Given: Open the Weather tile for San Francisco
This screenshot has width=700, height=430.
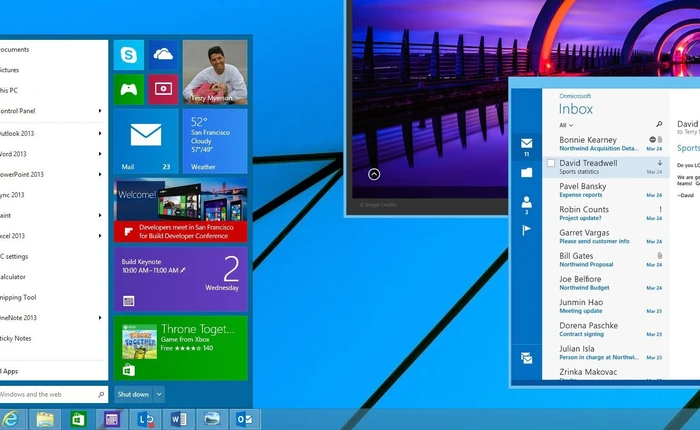Looking at the screenshot, I should click(x=215, y=141).
